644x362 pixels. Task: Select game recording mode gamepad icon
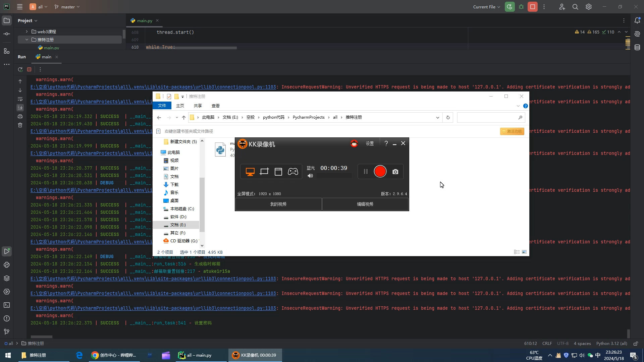click(293, 172)
